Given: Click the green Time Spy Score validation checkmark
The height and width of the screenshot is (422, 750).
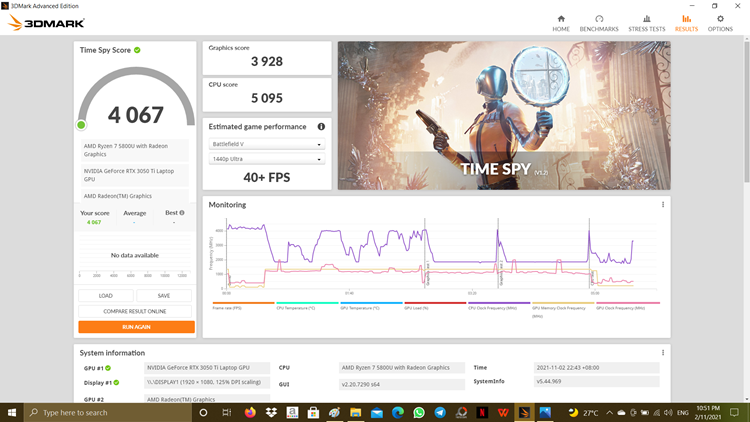Looking at the screenshot, I should 137,50.
